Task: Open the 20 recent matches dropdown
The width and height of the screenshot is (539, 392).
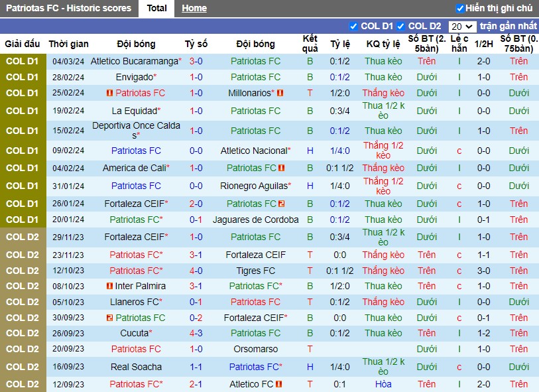Action: 462,27
